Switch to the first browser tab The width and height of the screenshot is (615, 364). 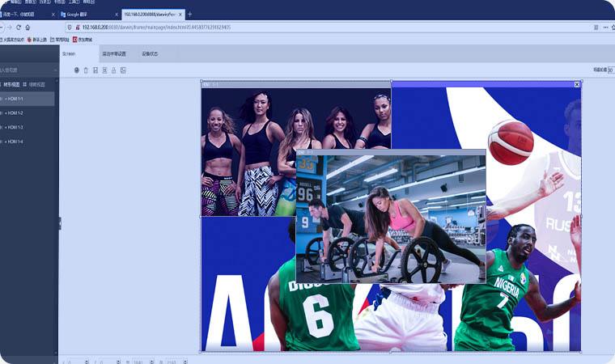[28, 15]
